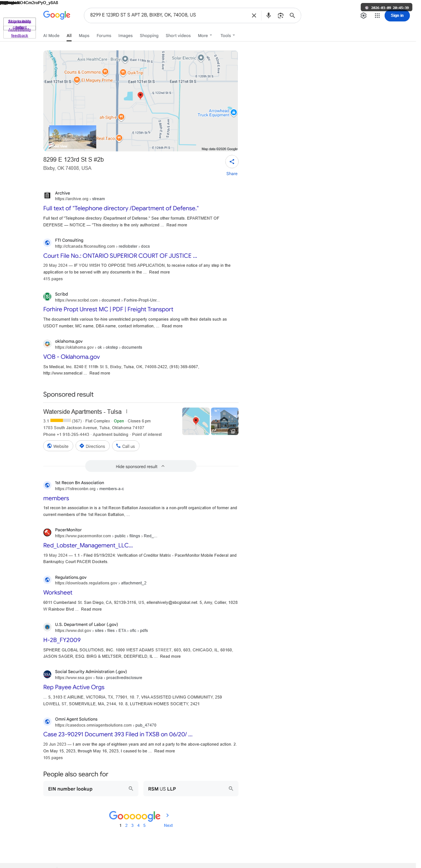This screenshot has height=868, width=421.
Task: Open the Street View photo thumbnail
Action: tap(73, 137)
